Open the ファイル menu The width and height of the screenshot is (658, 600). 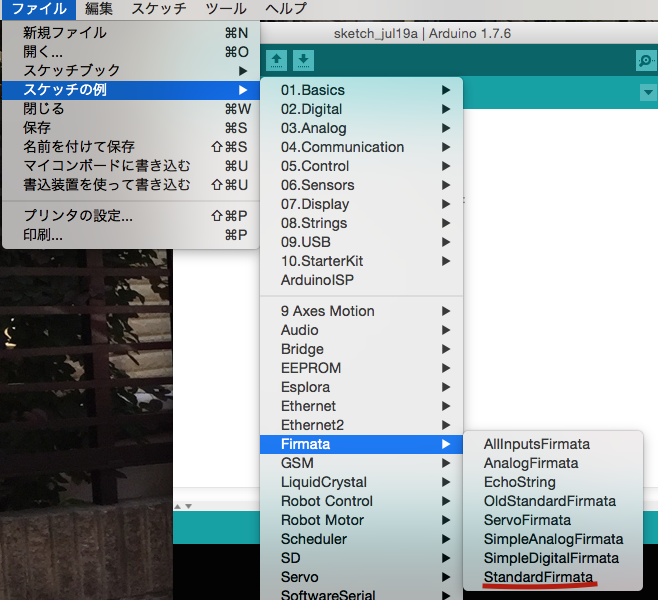39,9
